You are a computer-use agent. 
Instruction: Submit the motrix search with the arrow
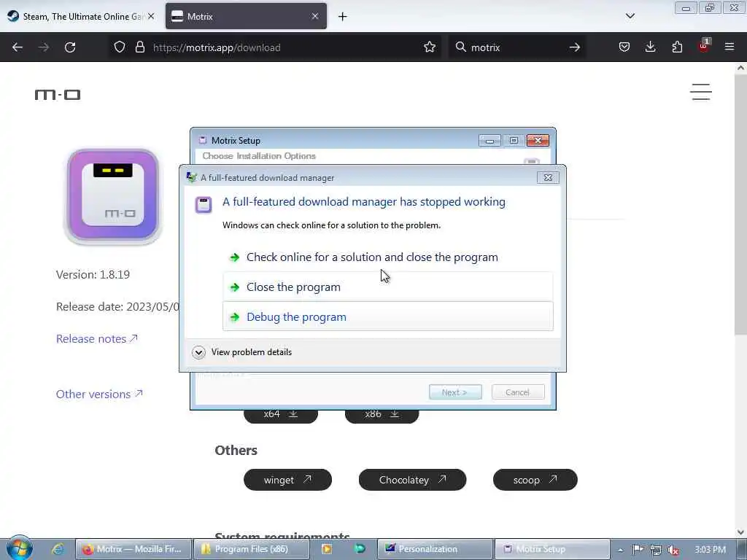coord(575,47)
